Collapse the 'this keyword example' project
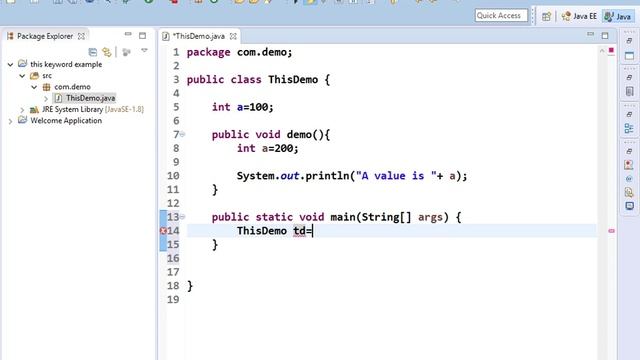 pos(10,64)
